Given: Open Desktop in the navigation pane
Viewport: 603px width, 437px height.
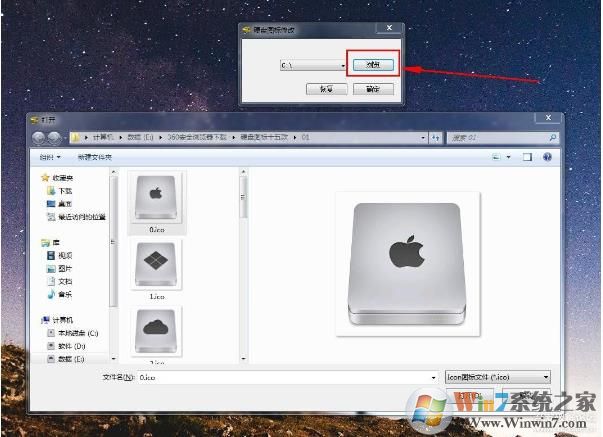Looking at the screenshot, I should click(x=59, y=203).
